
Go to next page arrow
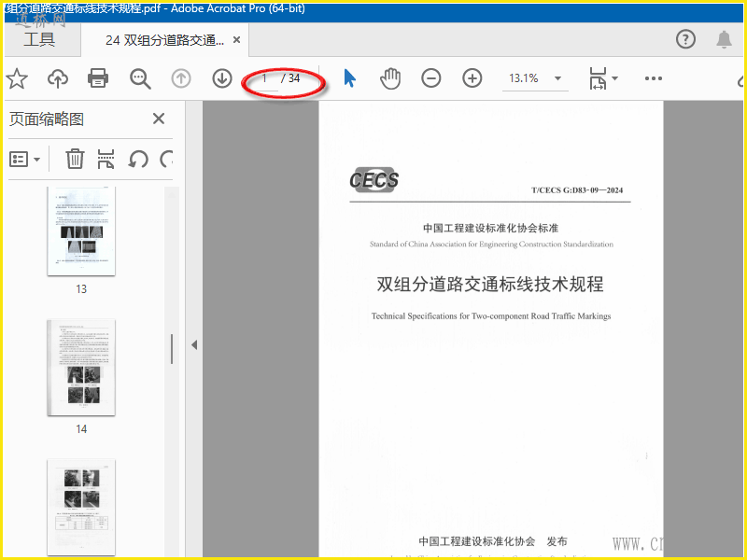pyautogui.click(x=222, y=78)
